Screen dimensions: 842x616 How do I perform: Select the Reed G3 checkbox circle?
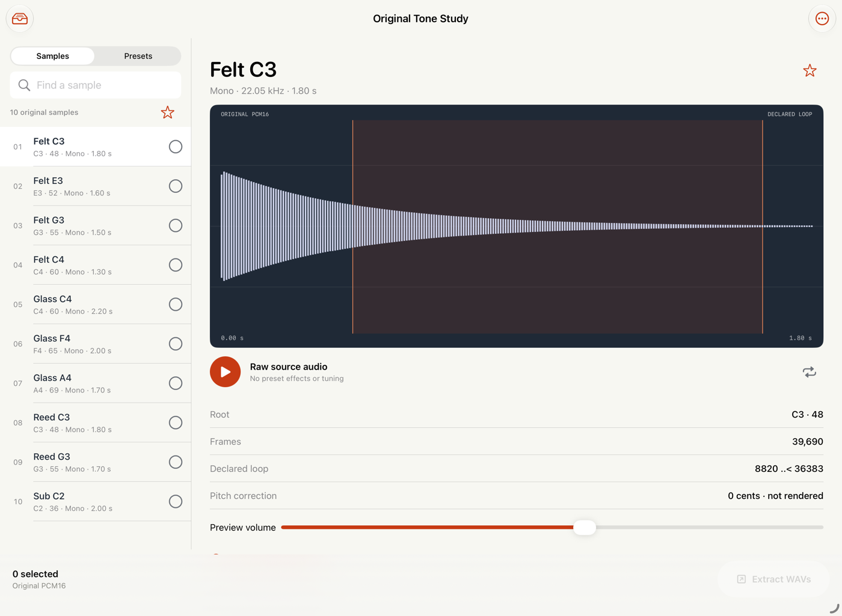[x=176, y=462]
